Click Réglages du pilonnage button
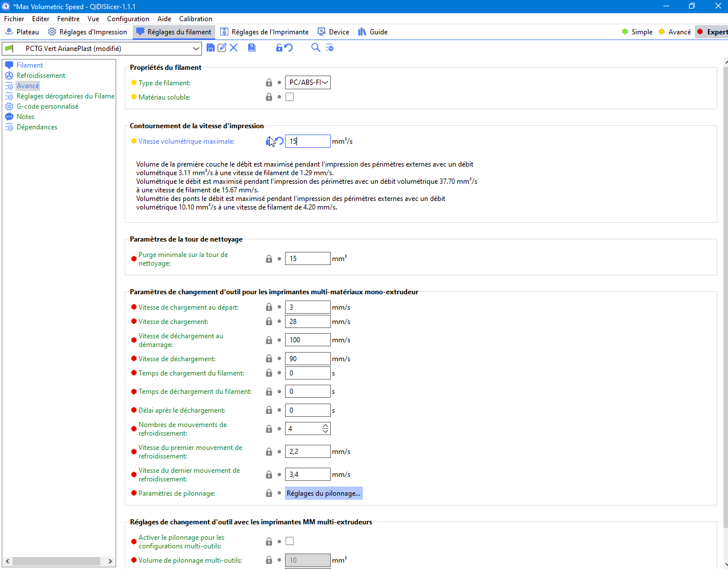The height and width of the screenshot is (569, 728). (324, 493)
